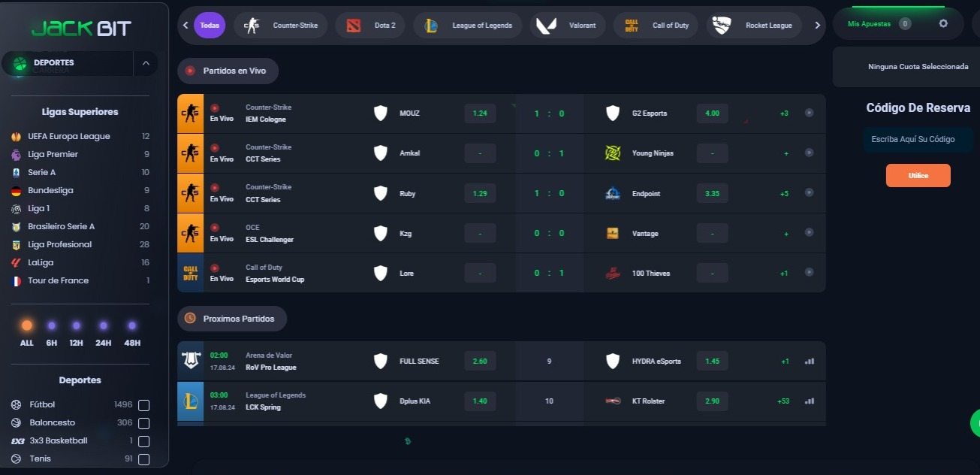This screenshot has height=475, width=980.
Task: Check the 3x3 Basketball checkbox
Action: pos(144,441)
